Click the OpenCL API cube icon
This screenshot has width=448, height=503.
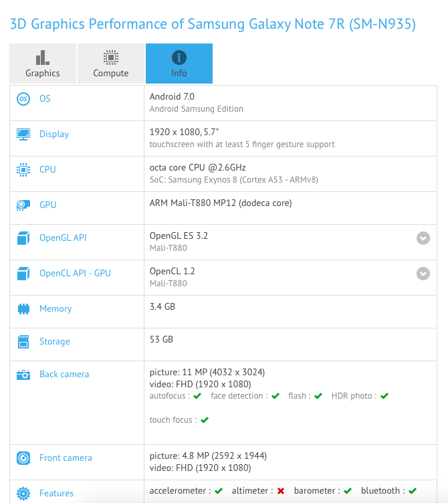(x=23, y=274)
